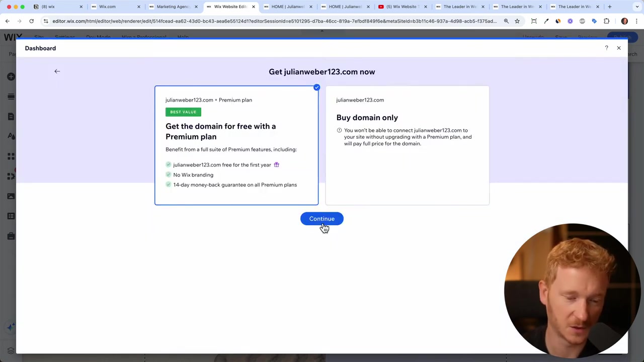Click the purple gear extension icon
644x362 pixels.
pos(570,21)
